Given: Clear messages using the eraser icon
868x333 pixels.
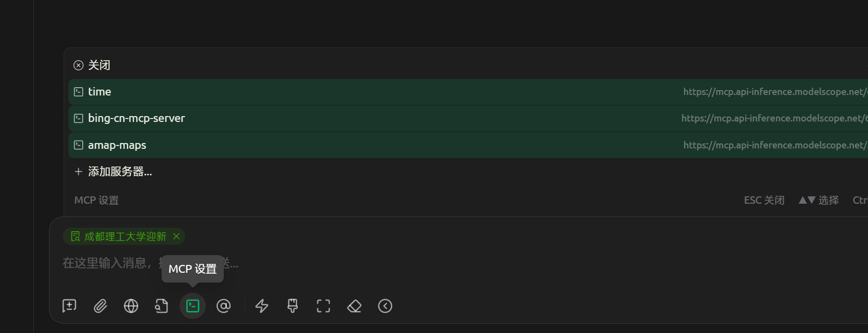Looking at the screenshot, I should [354, 306].
